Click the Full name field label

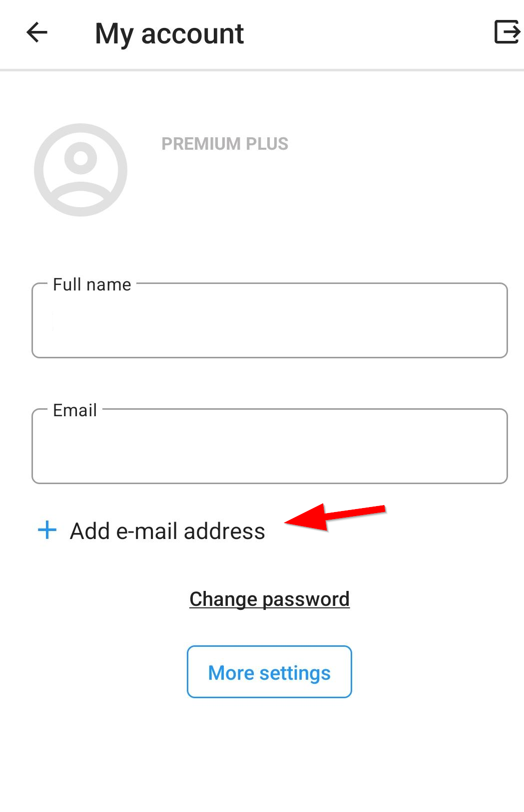[92, 284]
